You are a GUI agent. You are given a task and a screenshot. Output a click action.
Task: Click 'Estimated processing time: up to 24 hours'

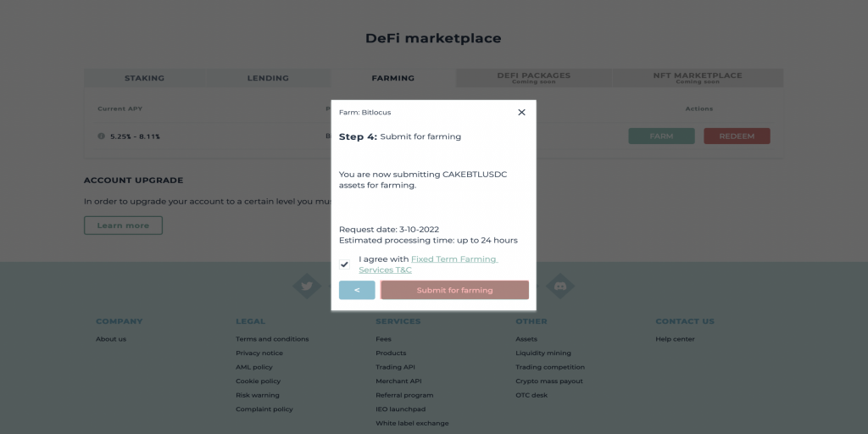[x=428, y=240]
